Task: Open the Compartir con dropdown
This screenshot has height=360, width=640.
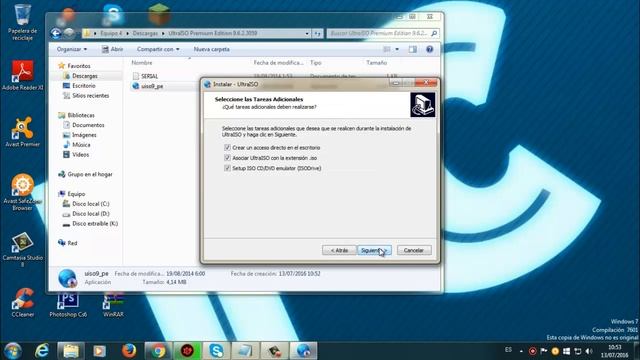Action: 158,49
